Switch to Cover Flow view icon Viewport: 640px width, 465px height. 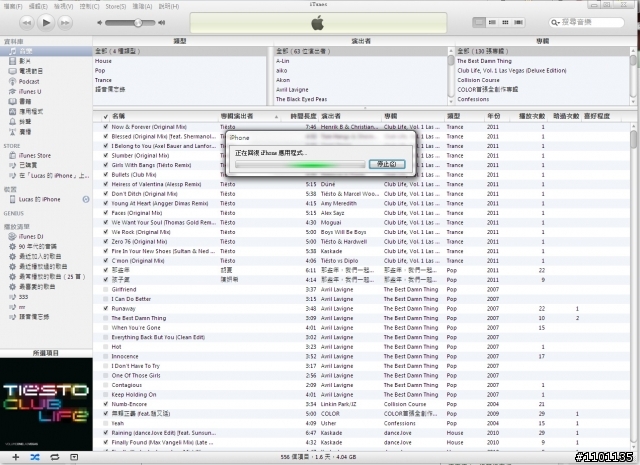pos(518,22)
